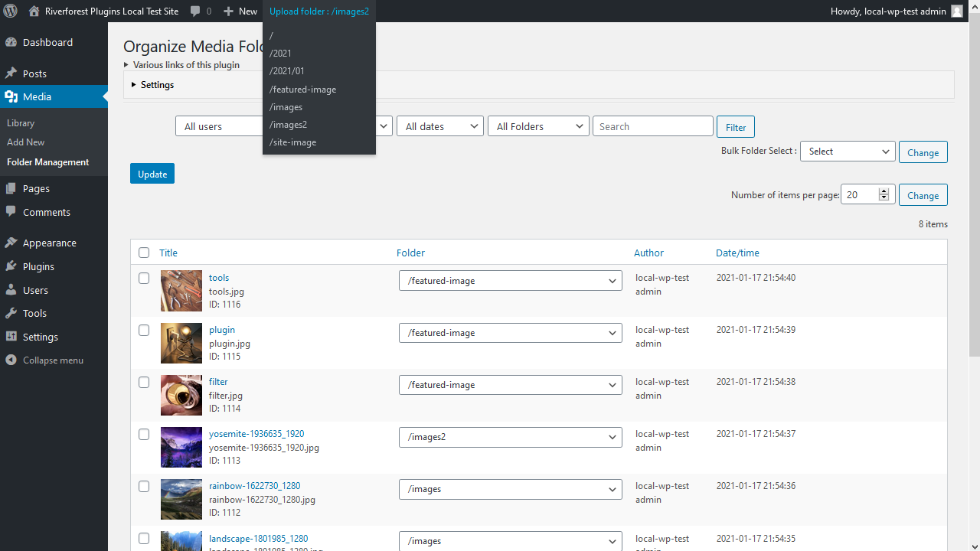Viewport: 980px width, 551px height.
Task: Click the Collapse menu arrow icon
Action: [x=11, y=360]
